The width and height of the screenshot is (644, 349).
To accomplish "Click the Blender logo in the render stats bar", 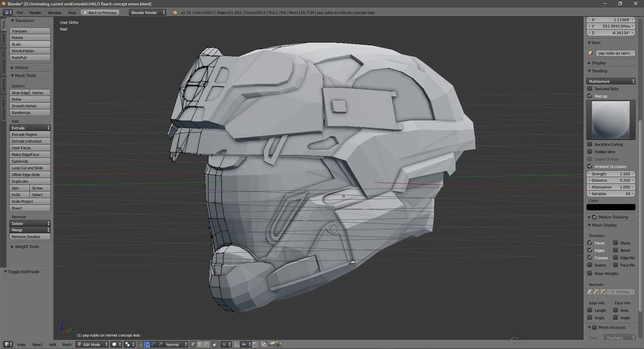I will 175,12.
